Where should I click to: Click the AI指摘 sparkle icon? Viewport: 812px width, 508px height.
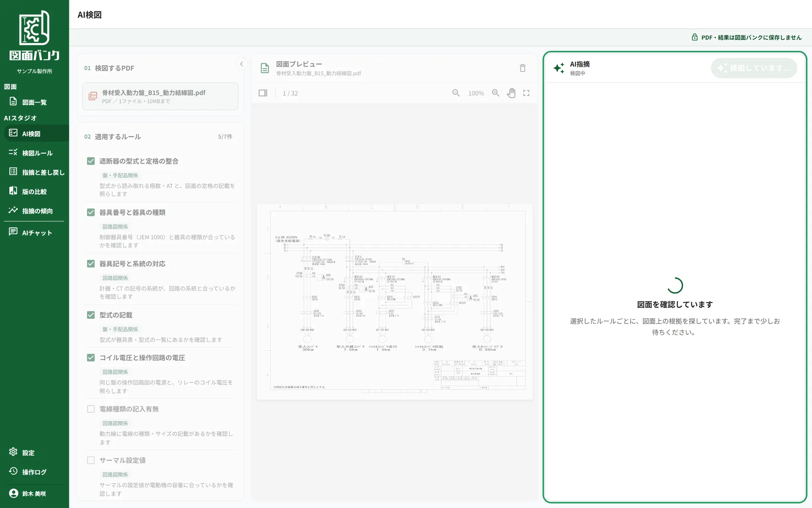point(559,68)
